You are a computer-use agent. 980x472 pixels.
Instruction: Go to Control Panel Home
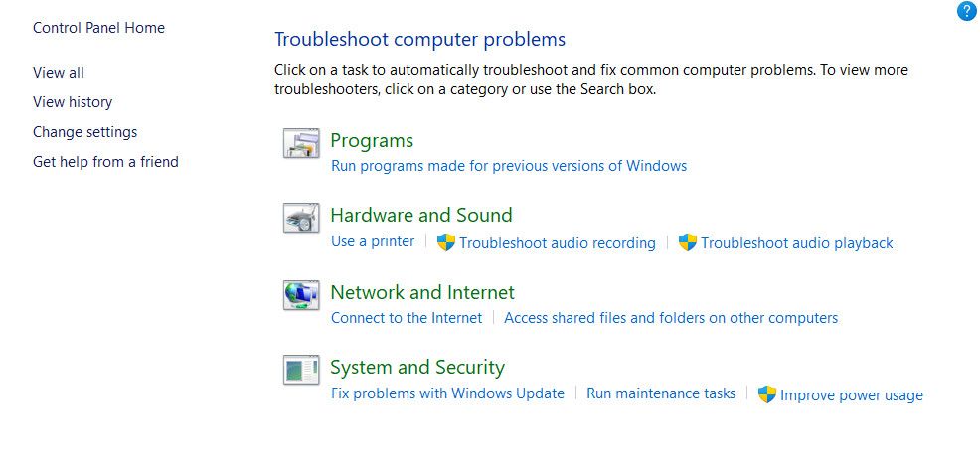coord(98,28)
